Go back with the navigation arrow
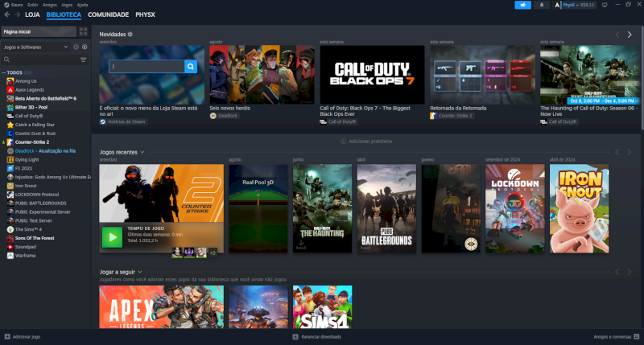The height and width of the screenshot is (345, 644). (7, 14)
